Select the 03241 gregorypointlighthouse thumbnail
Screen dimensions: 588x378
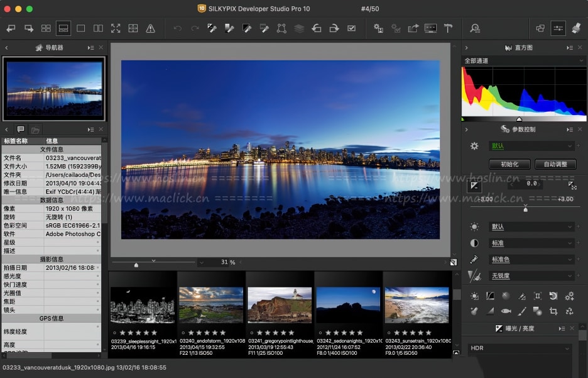click(x=280, y=305)
